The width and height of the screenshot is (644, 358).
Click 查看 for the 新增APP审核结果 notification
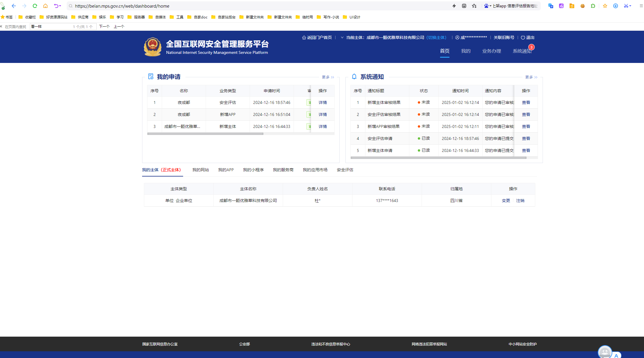click(526, 126)
